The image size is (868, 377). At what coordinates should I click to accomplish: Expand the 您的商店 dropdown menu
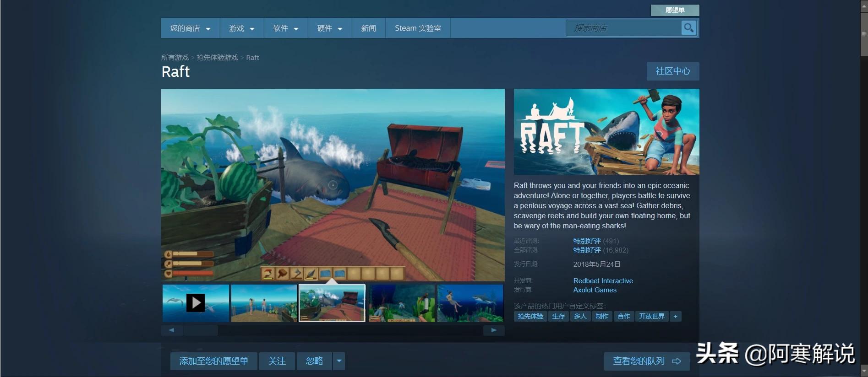(x=190, y=28)
